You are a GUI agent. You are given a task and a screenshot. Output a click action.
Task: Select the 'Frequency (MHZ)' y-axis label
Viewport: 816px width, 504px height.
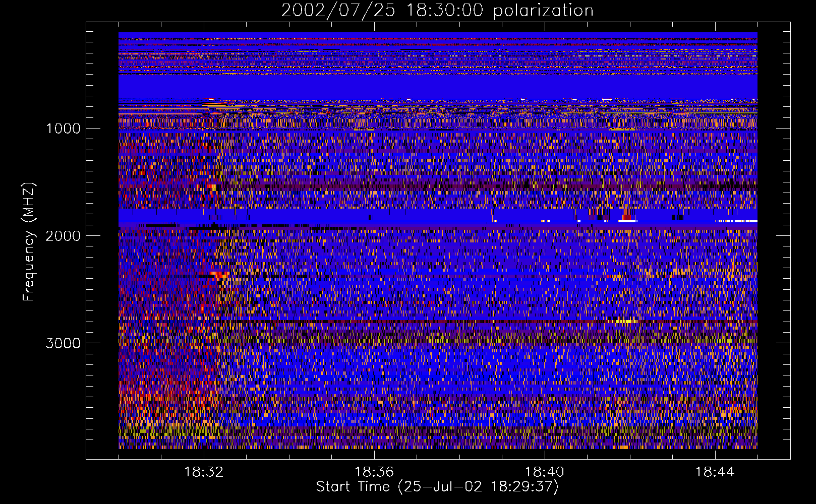29,242
